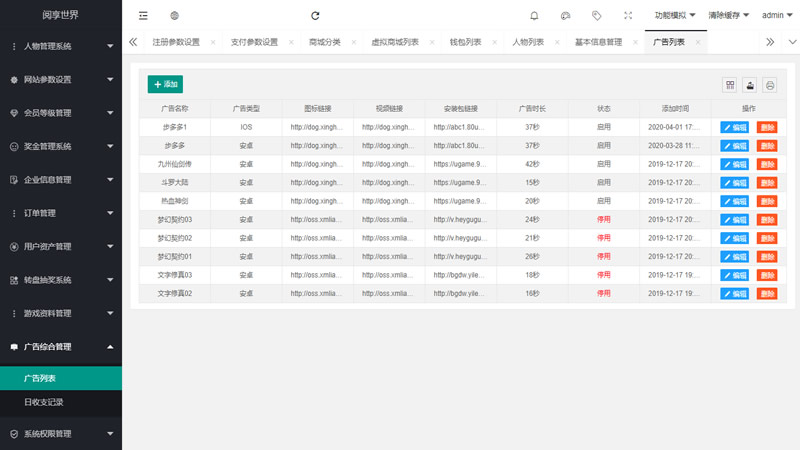Expand the 奖金管理系统 sidebar menu
This screenshot has width=800, height=450.
61,146
